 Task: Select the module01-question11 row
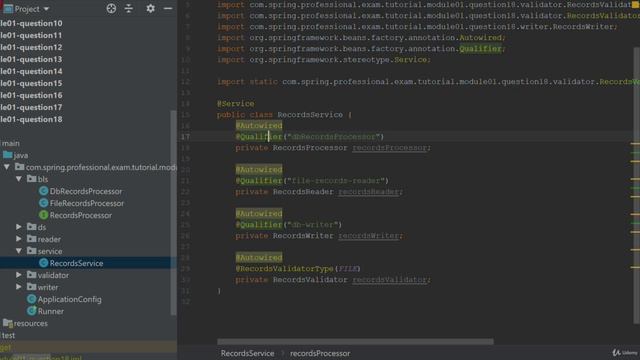(31, 36)
